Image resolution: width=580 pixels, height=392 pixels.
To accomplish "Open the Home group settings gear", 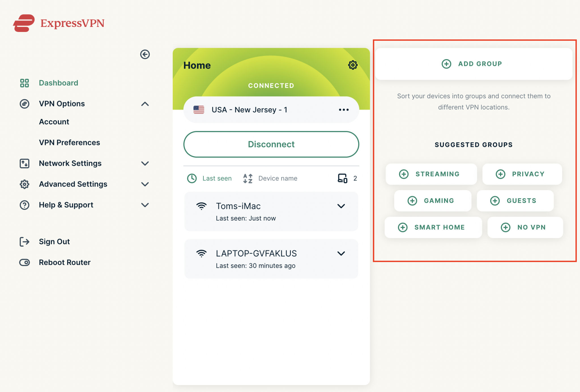I will coord(353,65).
